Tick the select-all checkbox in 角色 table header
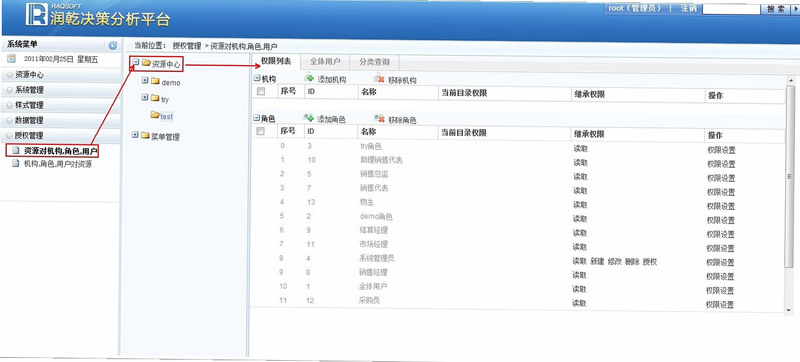800x362 pixels. (x=261, y=132)
